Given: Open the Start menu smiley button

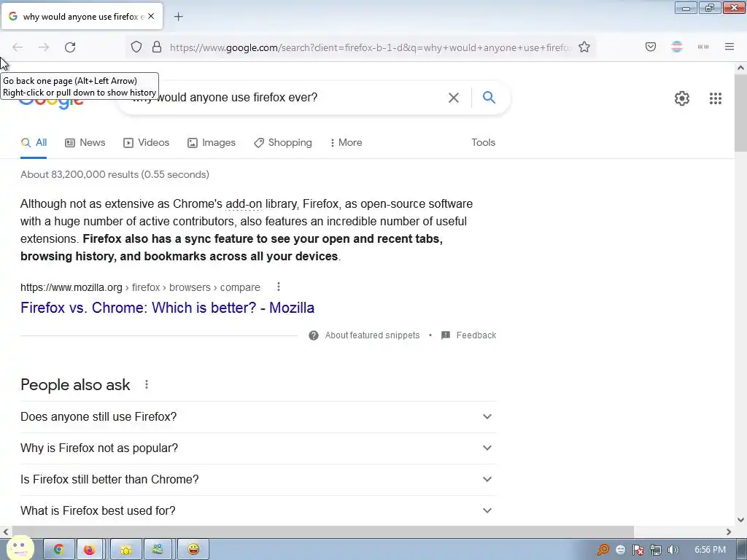Looking at the screenshot, I should (x=20, y=548).
